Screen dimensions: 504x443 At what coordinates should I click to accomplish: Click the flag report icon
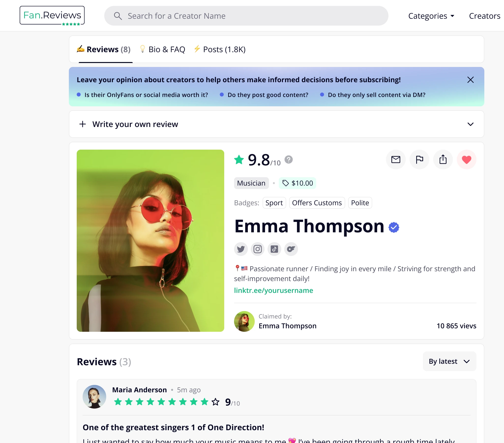coord(419,160)
